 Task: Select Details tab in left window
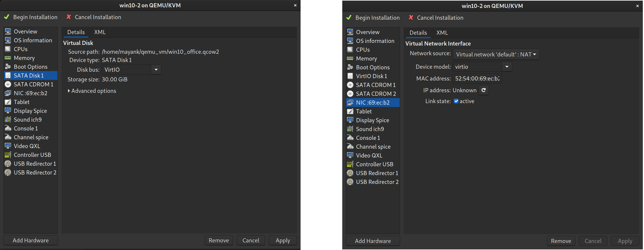[x=76, y=32]
